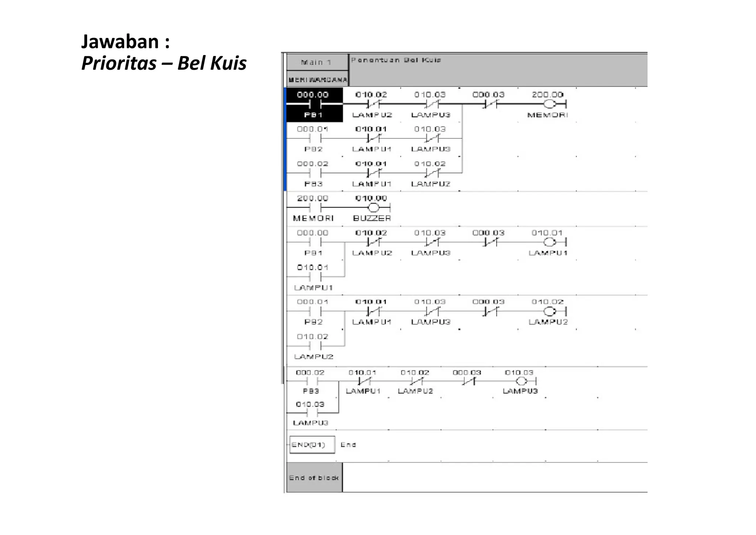Click the END(01) instruction box
This screenshot has width=756, height=535.
tap(312, 445)
